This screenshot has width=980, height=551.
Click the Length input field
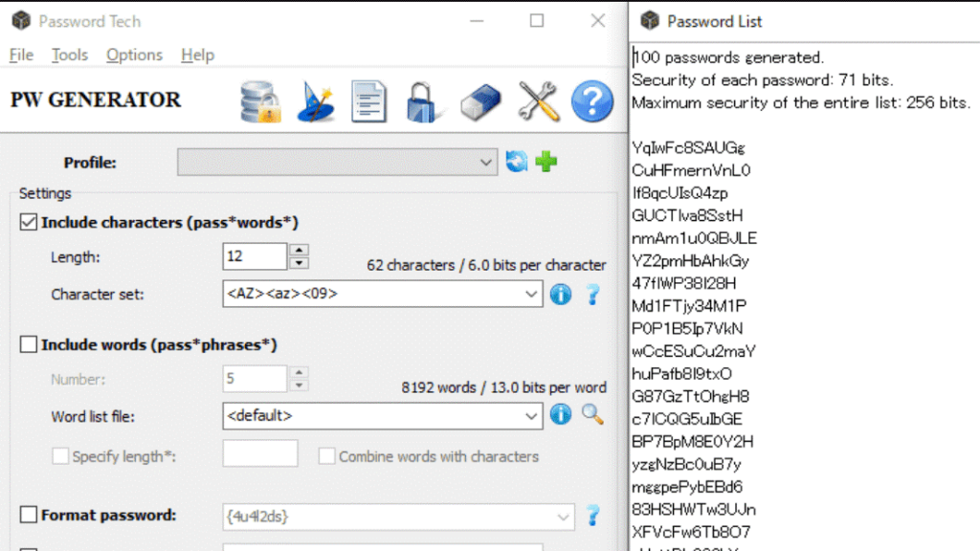point(255,256)
